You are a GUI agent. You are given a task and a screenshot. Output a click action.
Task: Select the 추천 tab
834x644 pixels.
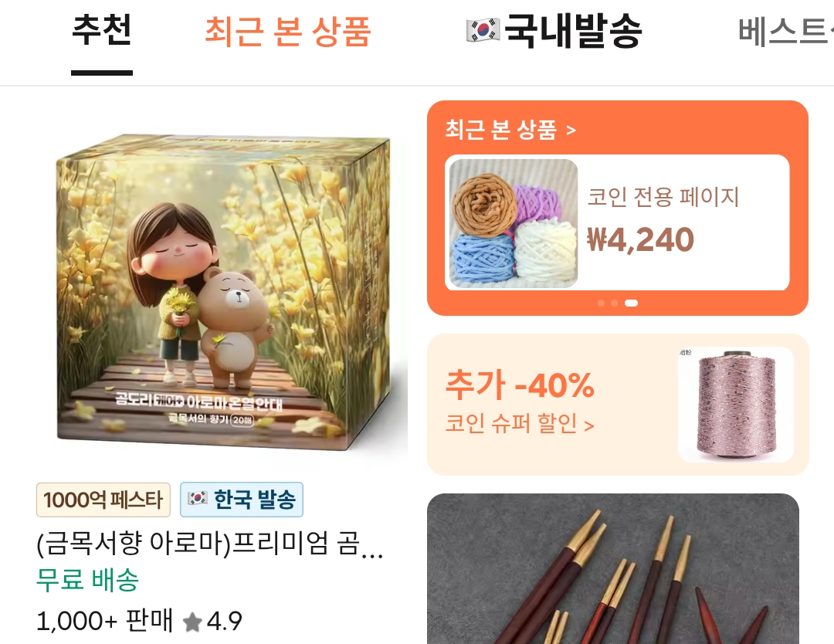tap(102, 30)
